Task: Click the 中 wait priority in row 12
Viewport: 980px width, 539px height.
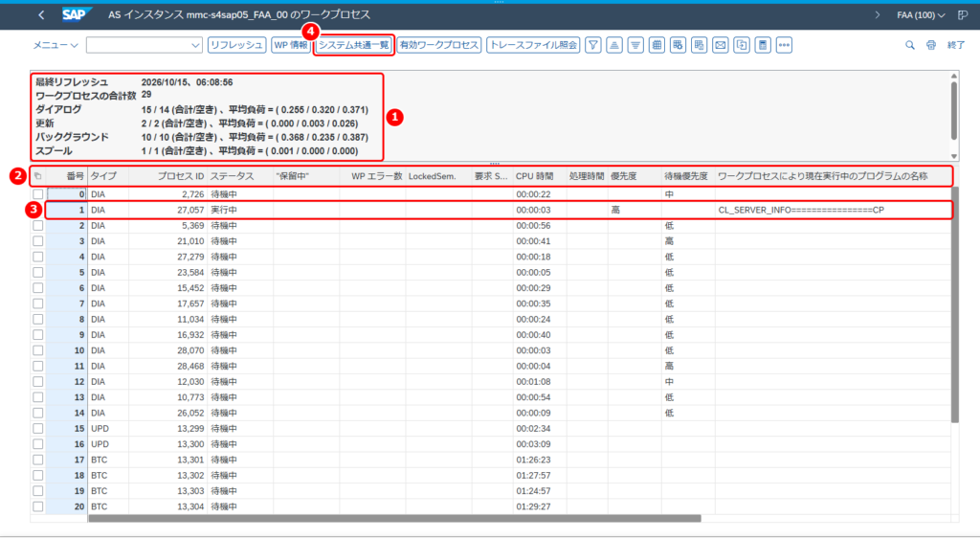Action: [x=688, y=382]
